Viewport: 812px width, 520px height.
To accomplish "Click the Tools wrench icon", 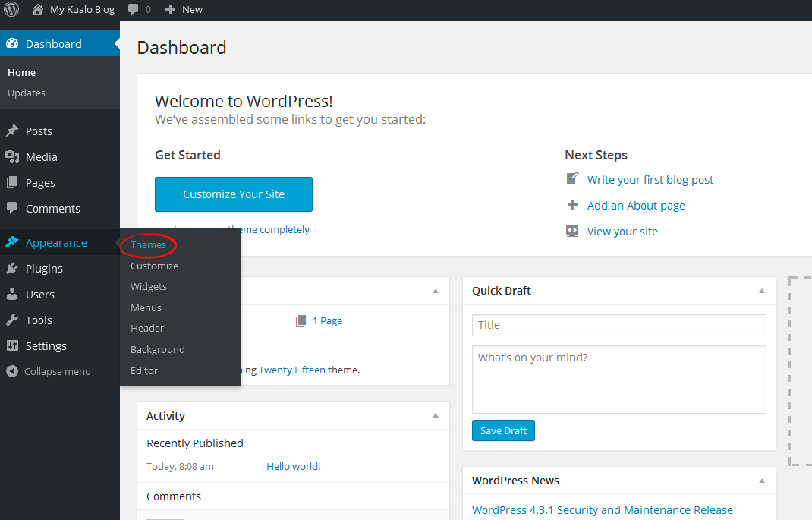I will pos(12,320).
